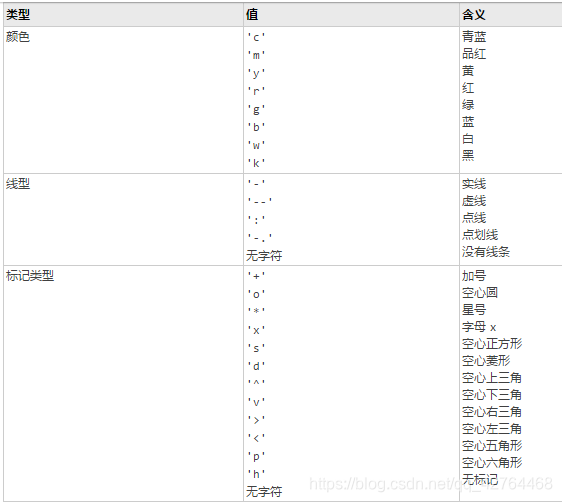Click the 'y' color value

(256, 73)
